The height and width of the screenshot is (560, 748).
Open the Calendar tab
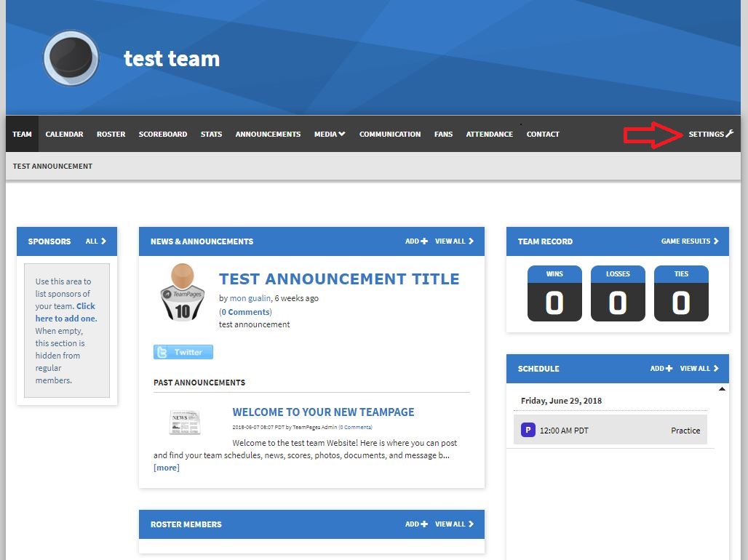[65, 134]
